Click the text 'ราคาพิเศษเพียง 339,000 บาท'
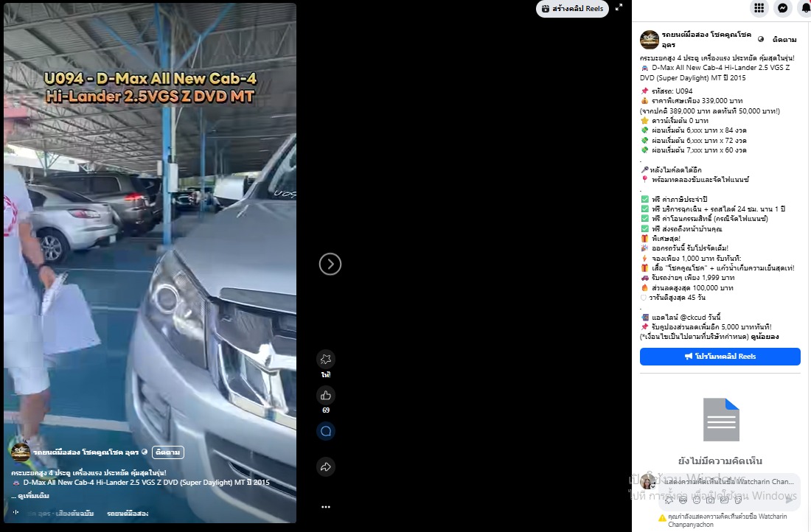 click(697, 101)
